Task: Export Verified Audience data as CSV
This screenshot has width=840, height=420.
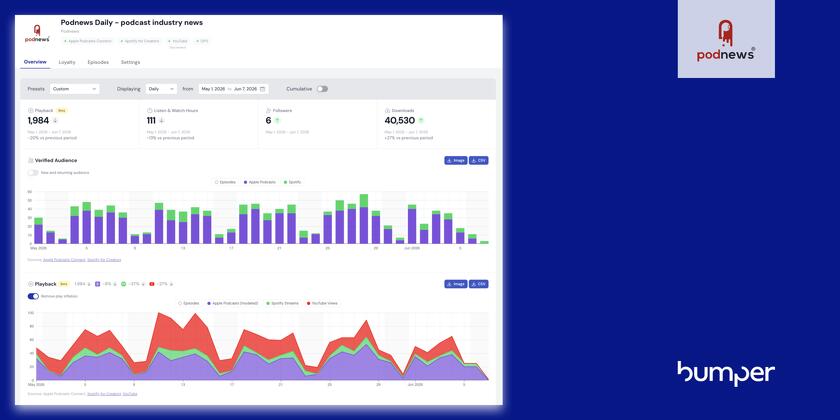Action: coord(478,160)
